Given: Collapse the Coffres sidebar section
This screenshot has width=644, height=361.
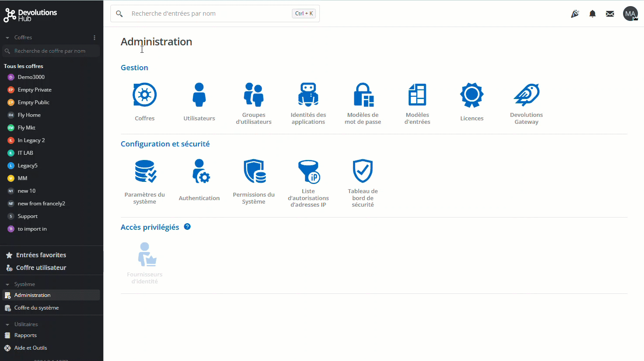Looking at the screenshot, I should 7,38.
